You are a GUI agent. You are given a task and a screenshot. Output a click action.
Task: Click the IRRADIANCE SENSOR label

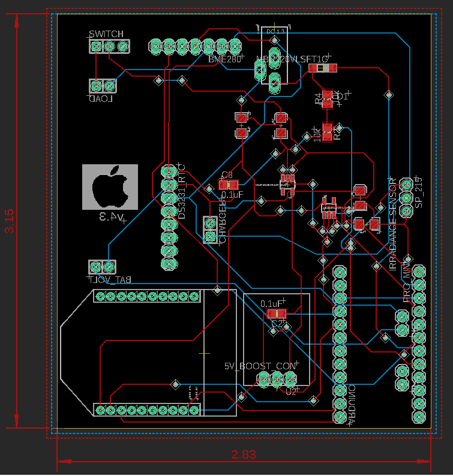(x=393, y=224)
